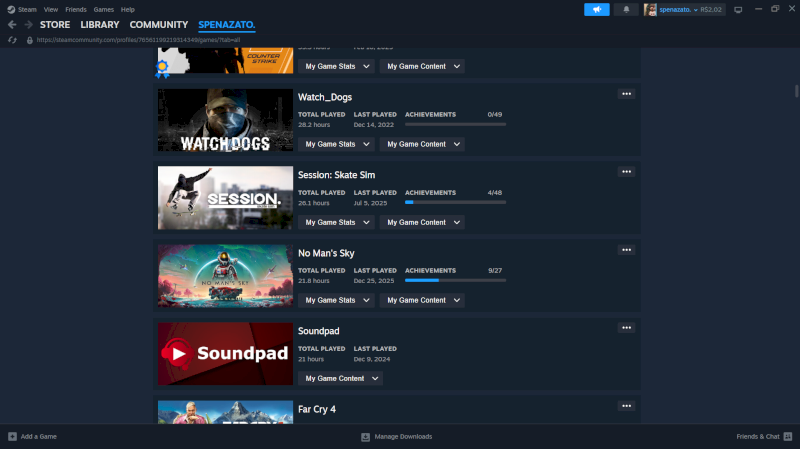
Task: Open the Session: Skate Sim title link
Action: pos(336,175)
